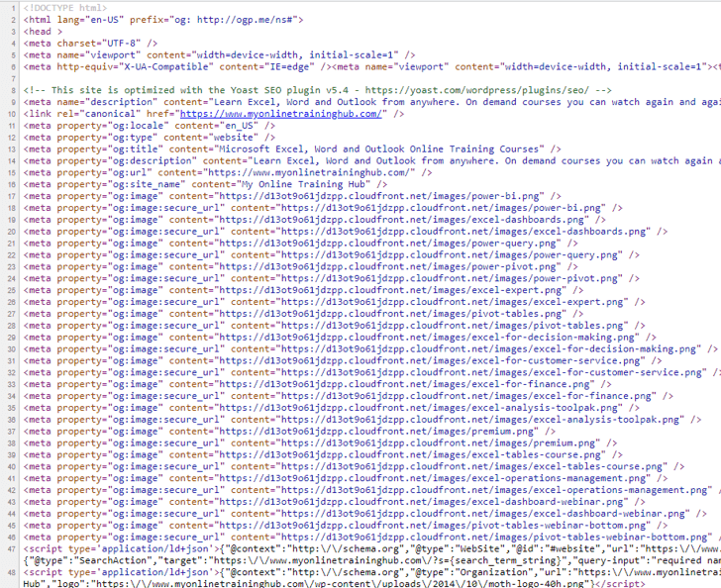Click the og:image line for excel-dashboard-webinar.png
The width and height of the screenshot is (721, 588).
335,502
